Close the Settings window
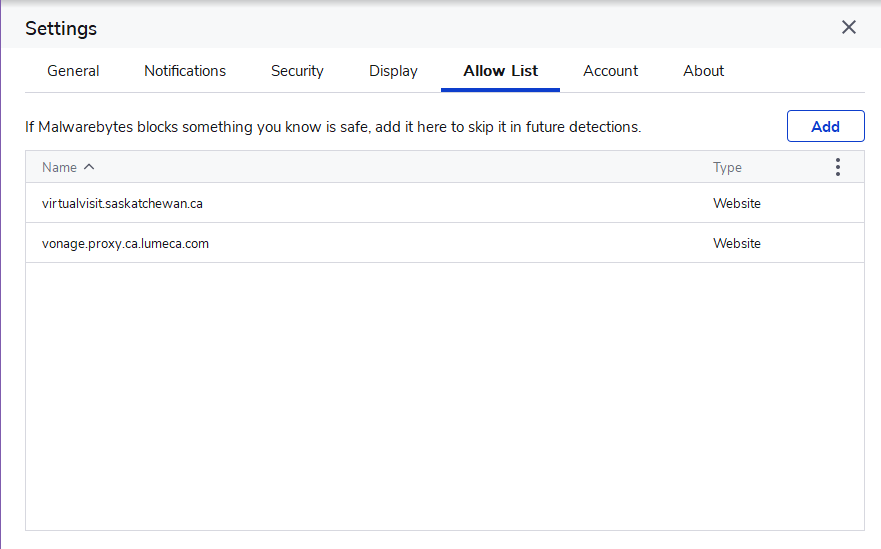This screenshot has width=881, height=549. (849, 28)
